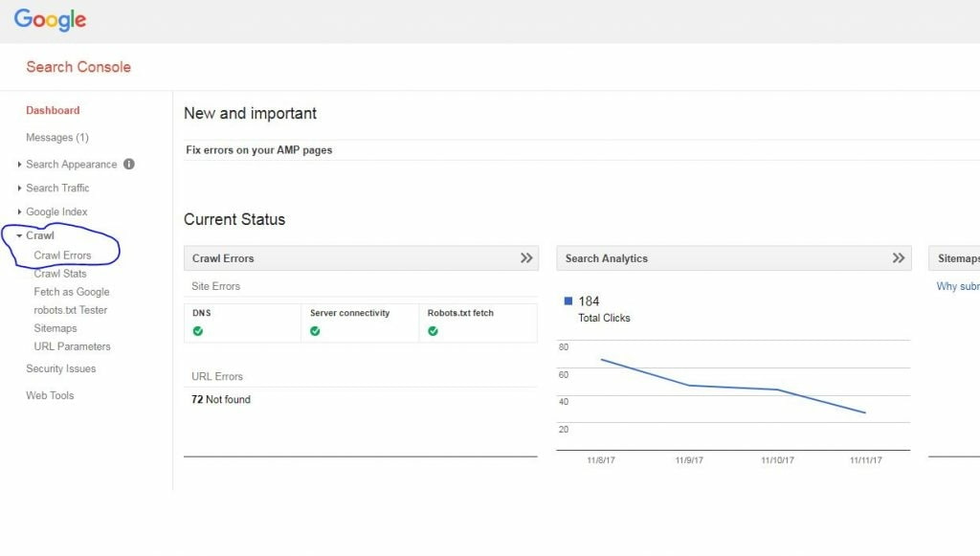Select Crawl Errors in sidebar
Screen dimensions: 980x556
[62, 256]
